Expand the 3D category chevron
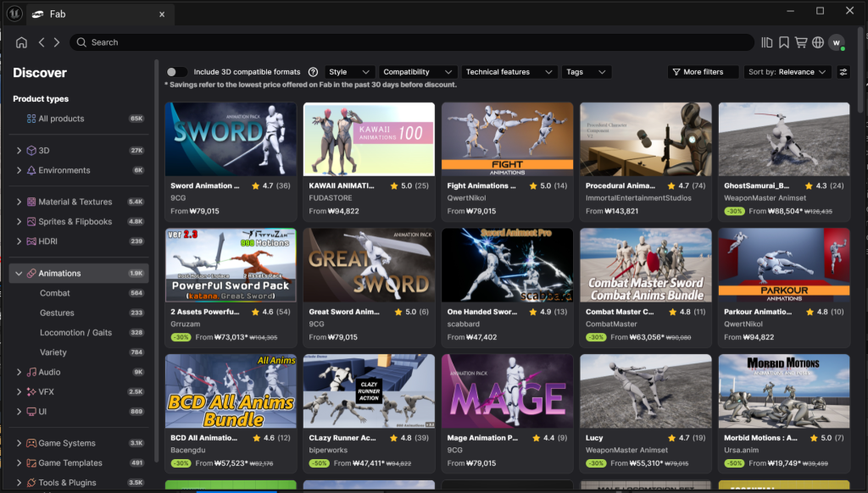Image resolution: width=868 pixels, height=493 pixels. click(x=19, y=151)
